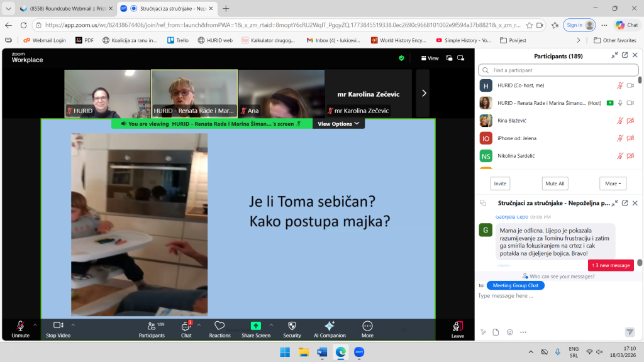This screenshot has width=644, height=362.
Task: Open Reactions in the Zoom toolbar
Action: click(x=219, y=329)
